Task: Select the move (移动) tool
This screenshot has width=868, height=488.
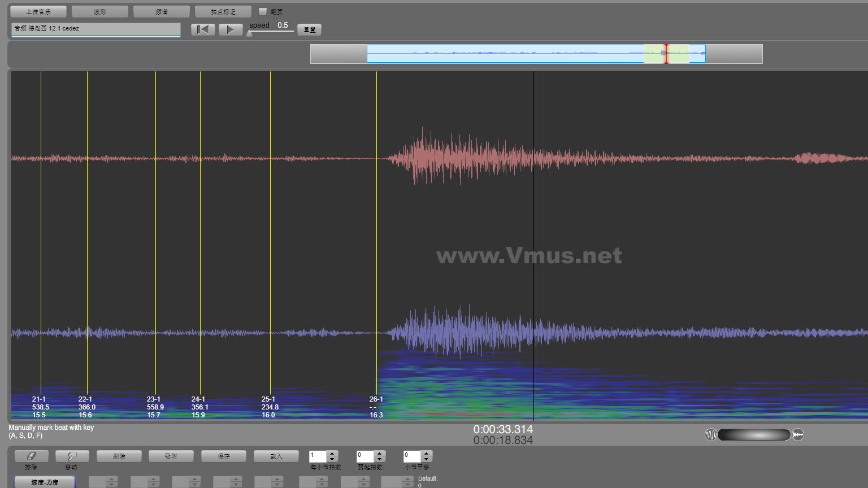Action: tap(71, 456)
